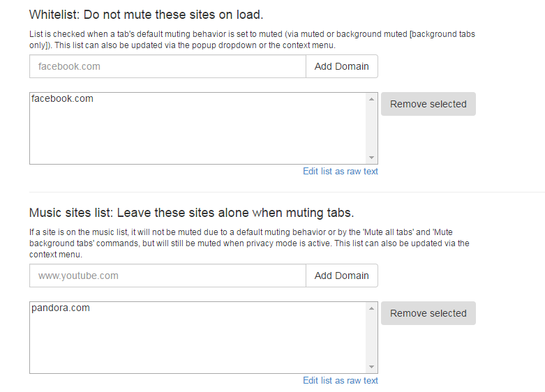Screen dimensions: 545x392
Task: Click whitelist scrollbar up arrow
Action: (x=371, y=99)
